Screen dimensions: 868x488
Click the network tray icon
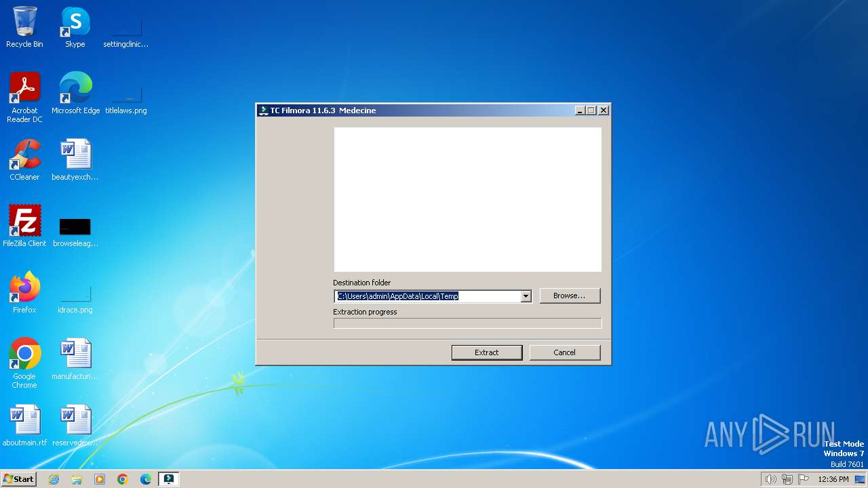(x=787, y=479)
